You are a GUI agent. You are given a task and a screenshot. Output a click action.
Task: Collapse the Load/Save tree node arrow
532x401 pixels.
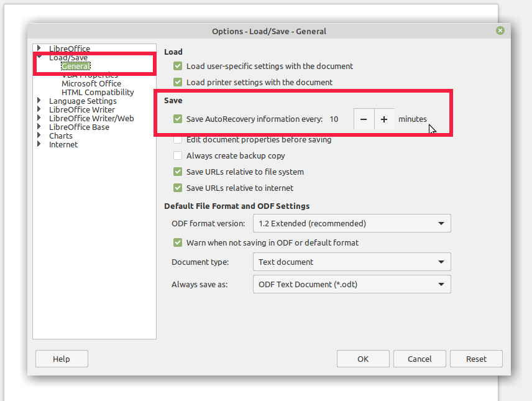pos(39,57)
